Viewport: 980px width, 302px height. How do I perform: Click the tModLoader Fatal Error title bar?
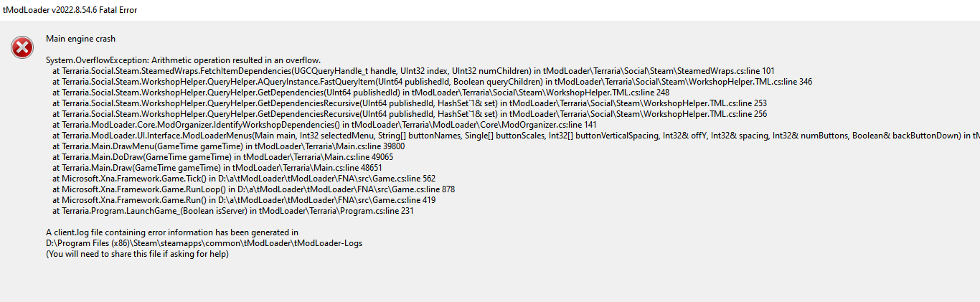(x=70, y=10)
